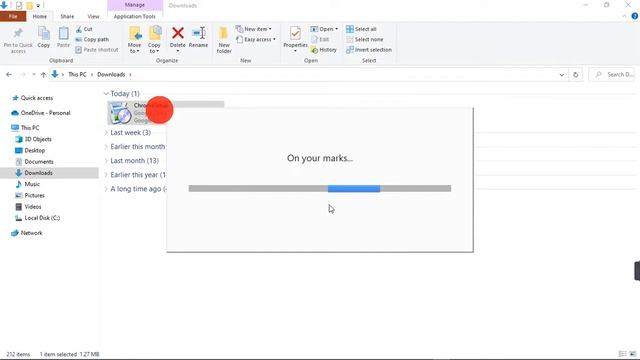Create a New folder

(224, 40)
